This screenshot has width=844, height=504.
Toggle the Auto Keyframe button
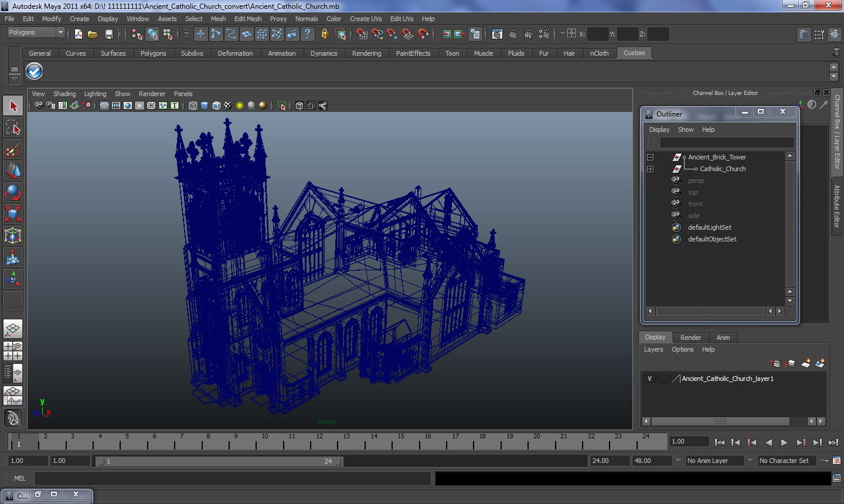824,461
